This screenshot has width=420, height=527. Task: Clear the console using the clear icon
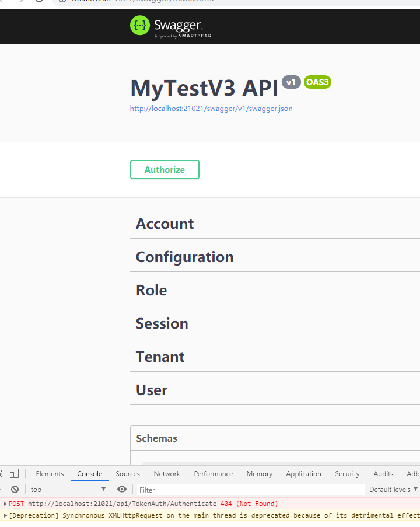pos(14,489)
